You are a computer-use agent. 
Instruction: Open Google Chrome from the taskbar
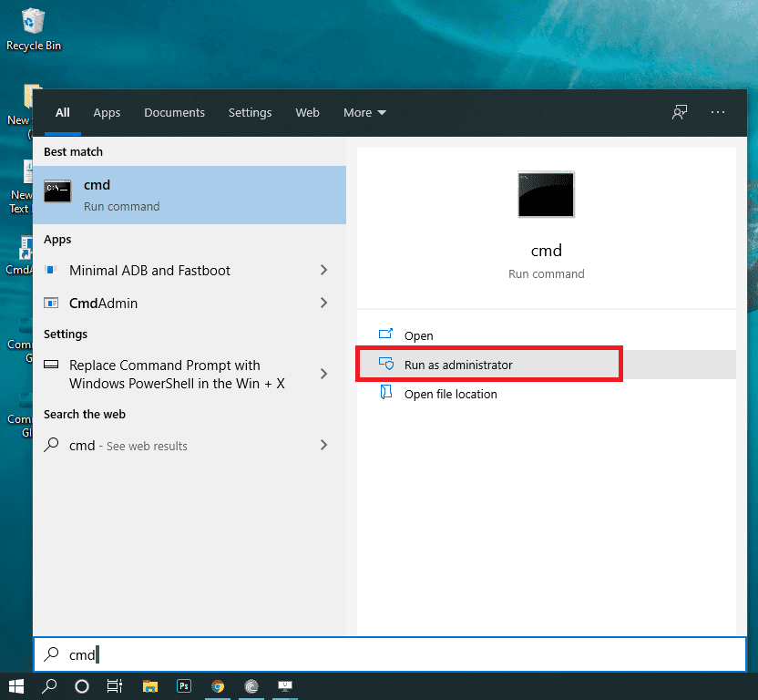coord(218,685)
